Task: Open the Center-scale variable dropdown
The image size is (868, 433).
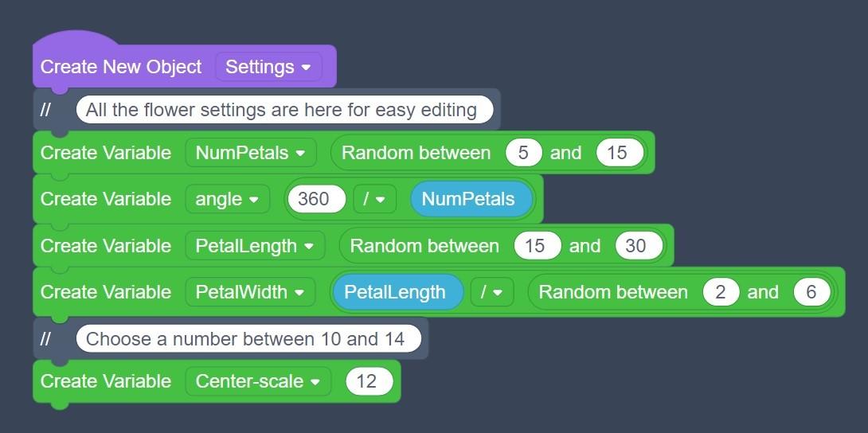Action: (258, 381)
